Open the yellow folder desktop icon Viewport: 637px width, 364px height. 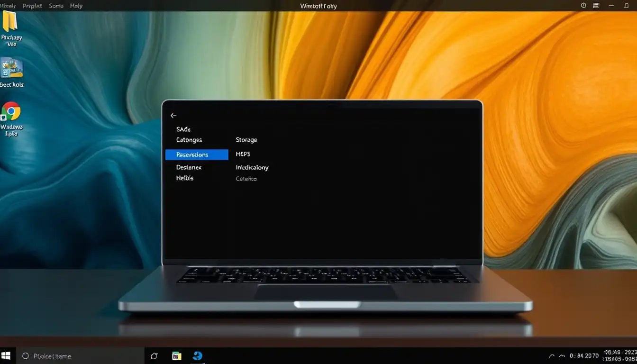coord(10,21)
